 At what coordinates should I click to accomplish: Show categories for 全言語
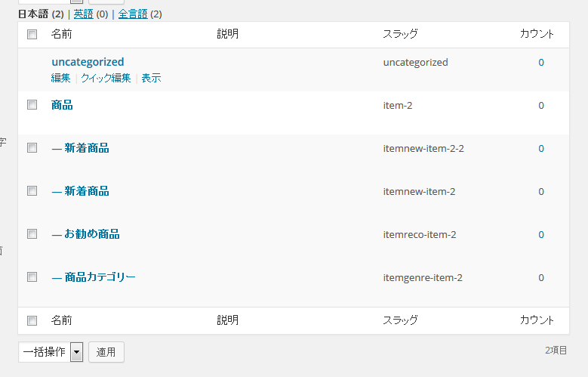pyautogui.click(x=133, y=14)
